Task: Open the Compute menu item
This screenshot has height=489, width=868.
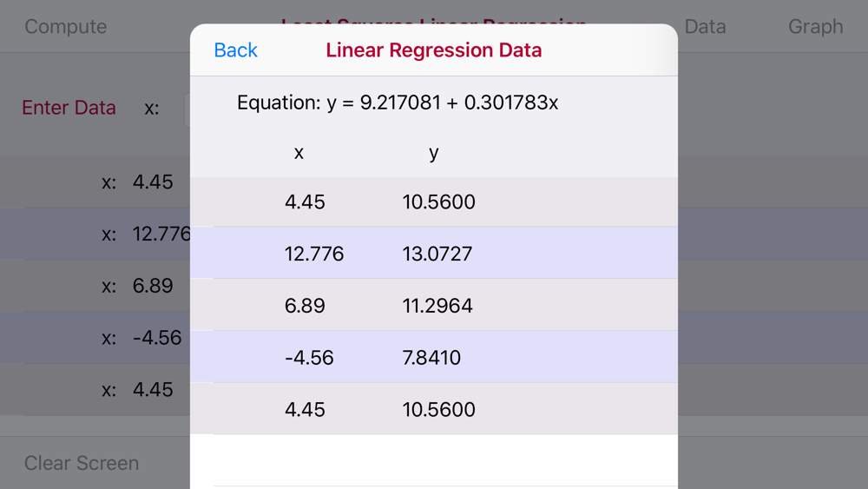Action: coord(66,27)
